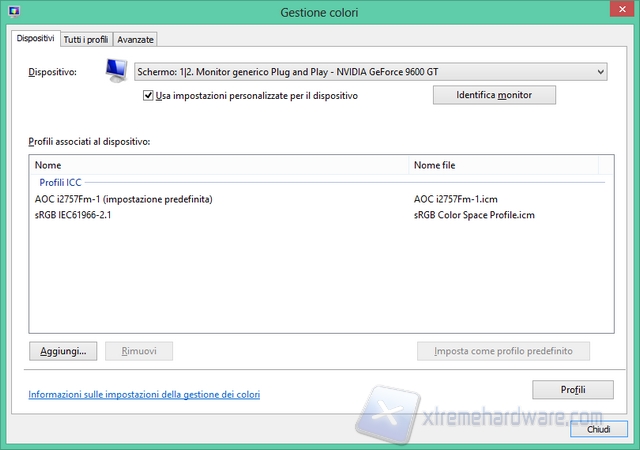
Task: Select the AOC i2757Fm-1 profile row
Action: 124,199
